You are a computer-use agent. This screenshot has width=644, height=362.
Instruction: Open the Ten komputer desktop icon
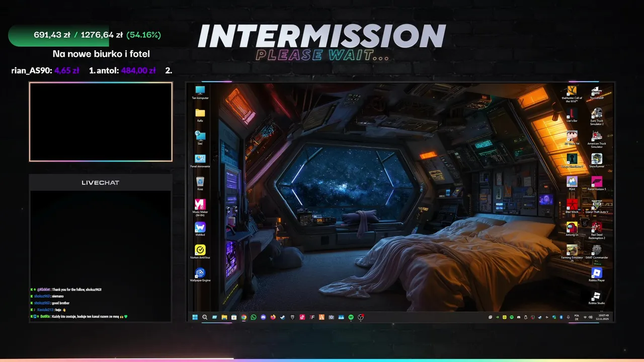tap(200, 93)
